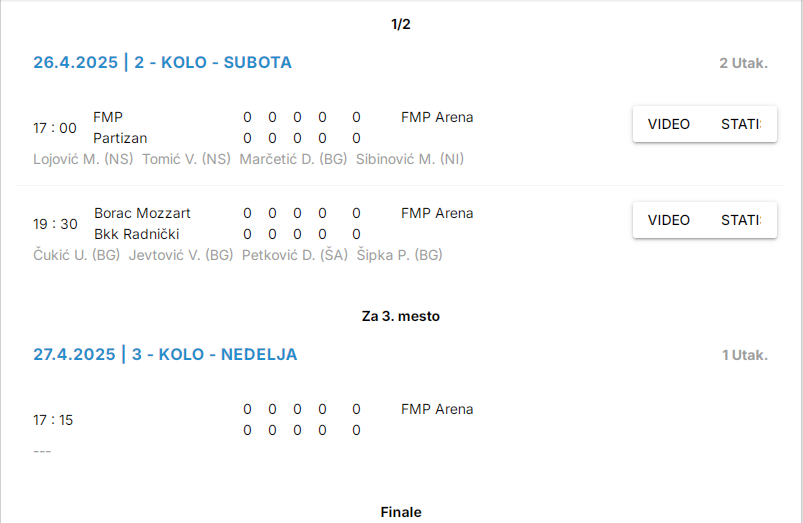Click referee Petković D. (ŠA)
The width and height of the screenshot is (803, 523).
tap(295, 255)
